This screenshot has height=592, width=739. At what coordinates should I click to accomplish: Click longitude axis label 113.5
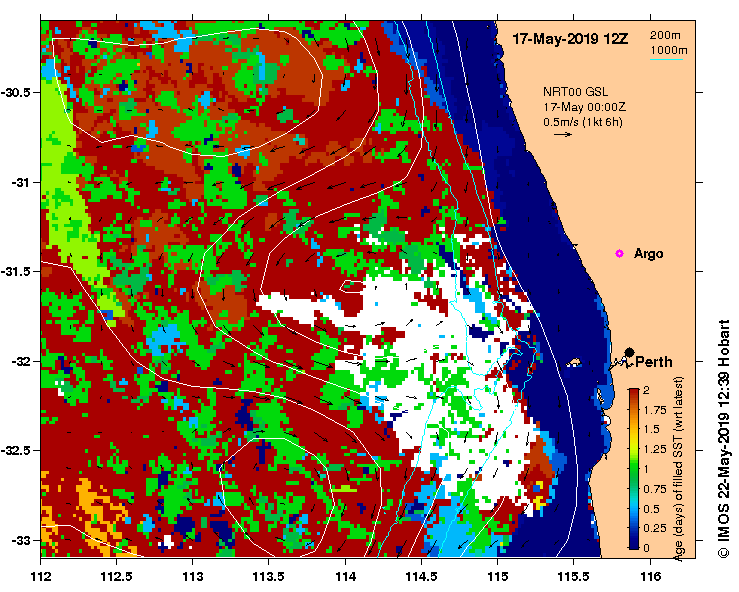click(x=269, y=576)
